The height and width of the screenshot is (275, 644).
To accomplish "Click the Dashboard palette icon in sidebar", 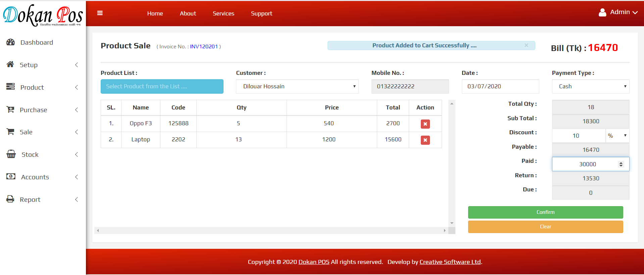I will [11, 42].
